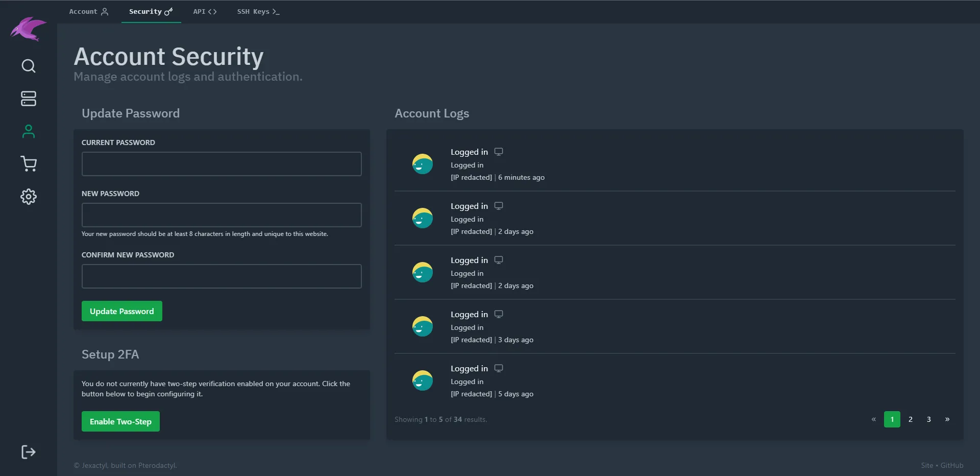Select the servers icon in the sidebar

click(28, 99)
